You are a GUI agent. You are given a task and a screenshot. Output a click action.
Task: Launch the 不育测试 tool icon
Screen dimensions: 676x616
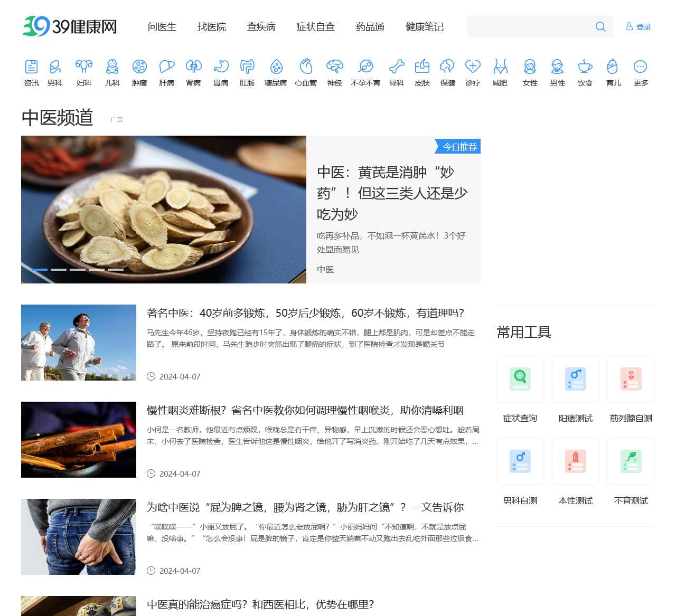click(631, 461)
